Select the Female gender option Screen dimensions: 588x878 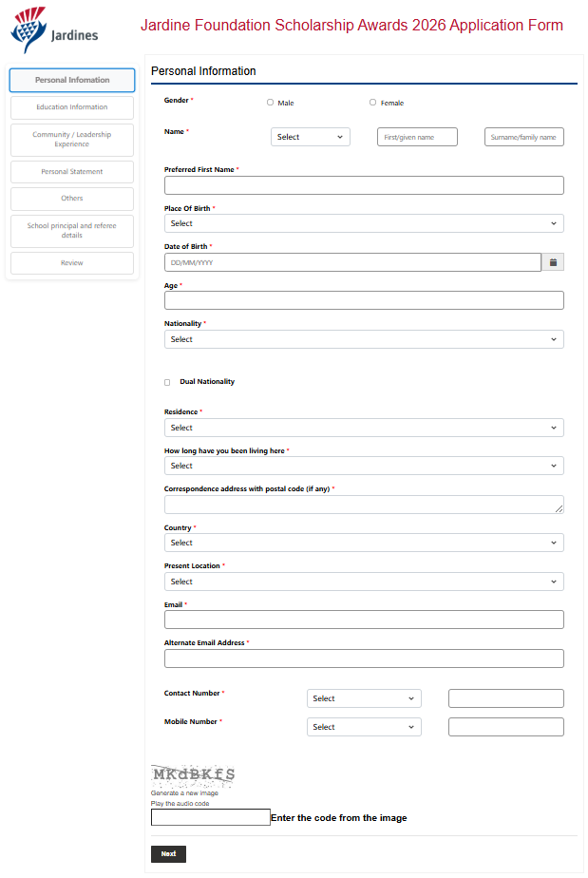[372, 103]
